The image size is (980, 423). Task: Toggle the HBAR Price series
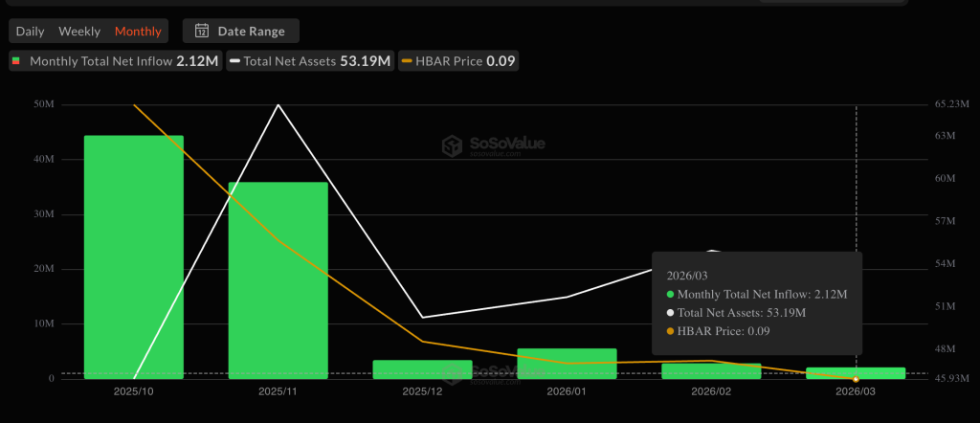(x=458, y=61)
